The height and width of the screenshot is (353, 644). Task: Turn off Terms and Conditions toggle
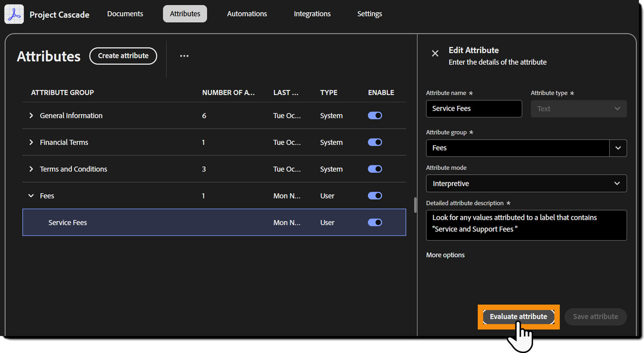pos(375,169)
